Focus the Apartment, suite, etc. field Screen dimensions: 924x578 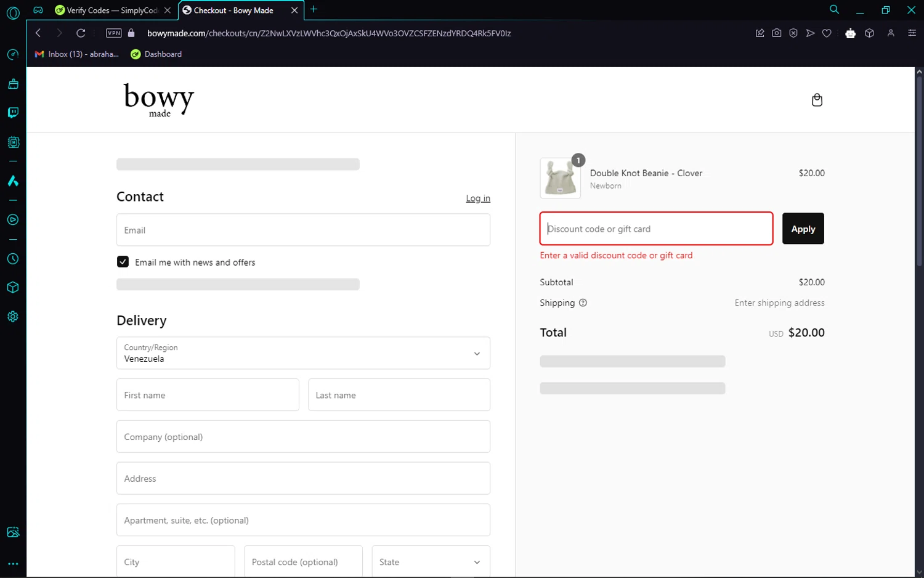coord(303,520)
